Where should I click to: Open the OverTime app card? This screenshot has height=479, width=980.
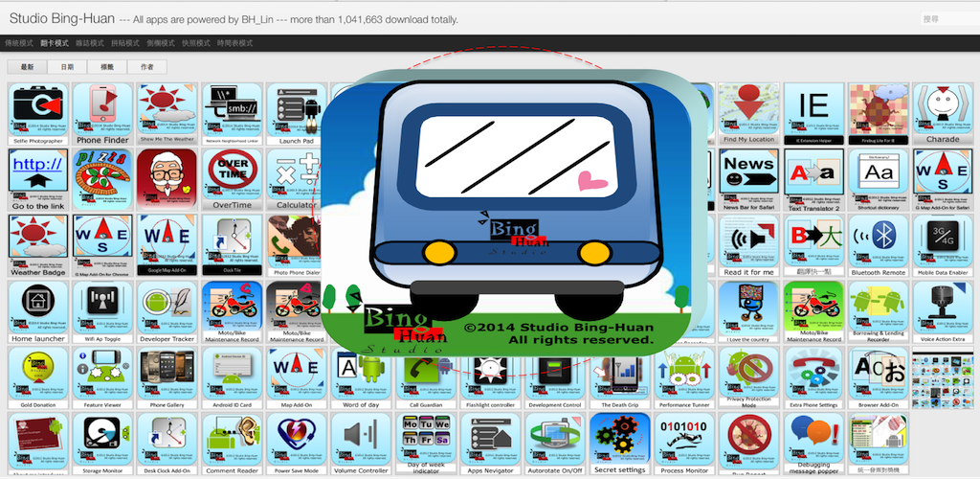coord(232,179)
